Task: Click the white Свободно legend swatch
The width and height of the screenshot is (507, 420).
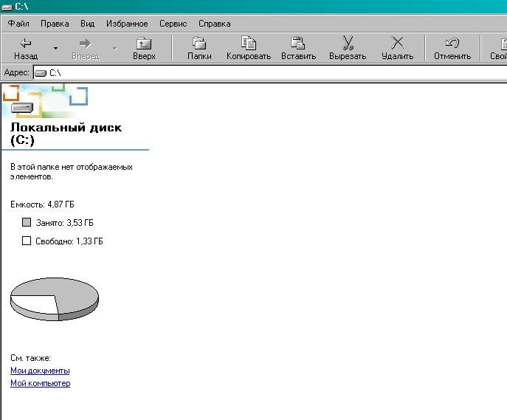Action: pyautogui.click(x=27, y=241)
